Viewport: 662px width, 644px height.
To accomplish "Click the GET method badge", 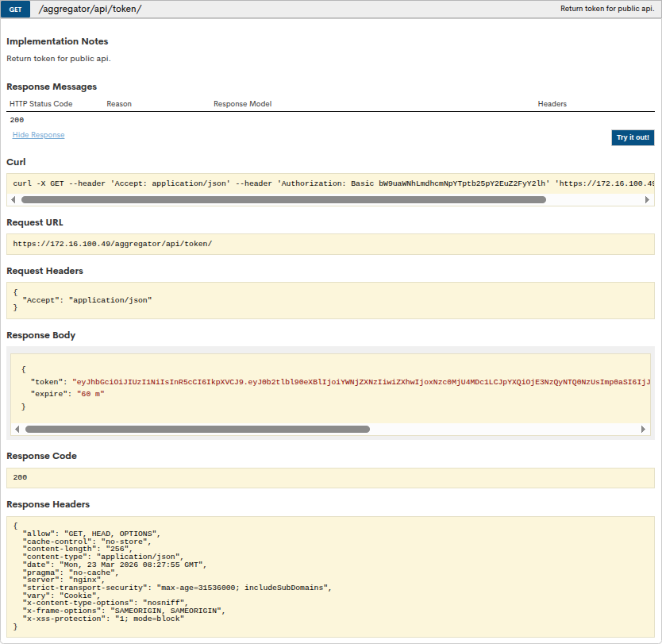I will click(15, 9).
